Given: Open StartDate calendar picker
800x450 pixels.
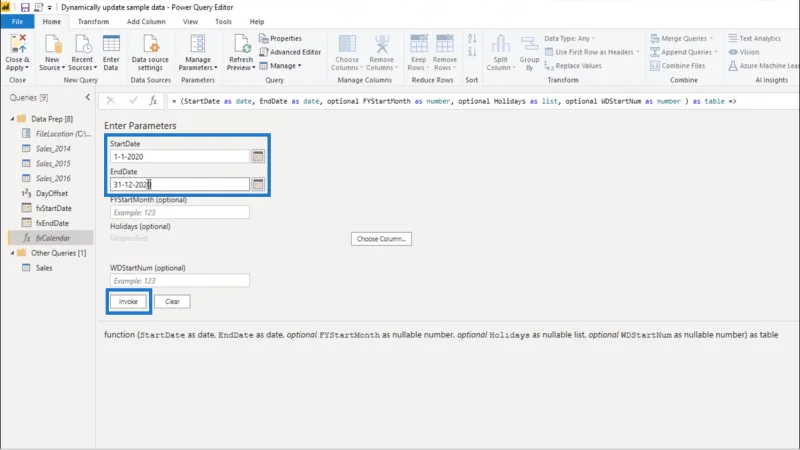Looking at the screenshot, I should (x=258, y=156).
